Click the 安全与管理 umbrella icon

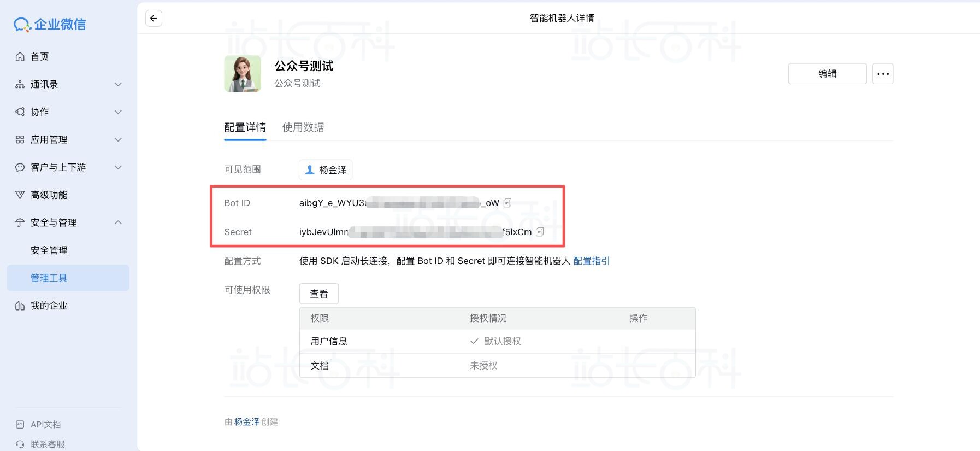(x=20, y=222)
